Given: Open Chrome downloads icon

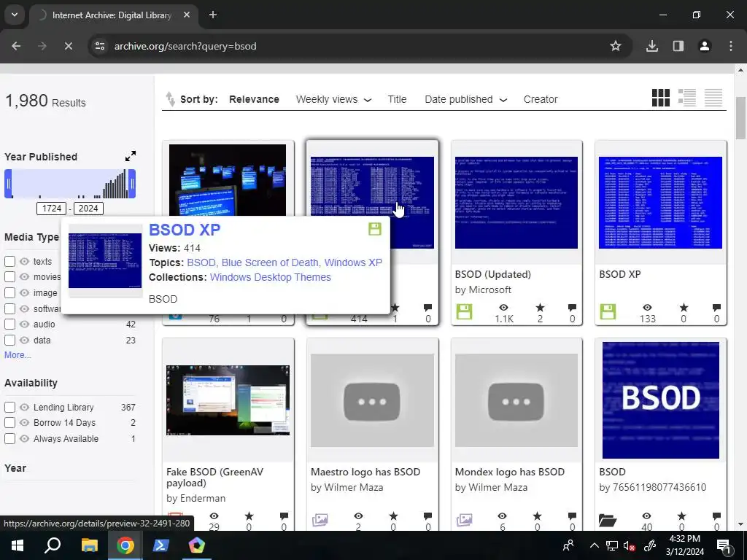Looking at the screenshot, I should pos(651,46).
